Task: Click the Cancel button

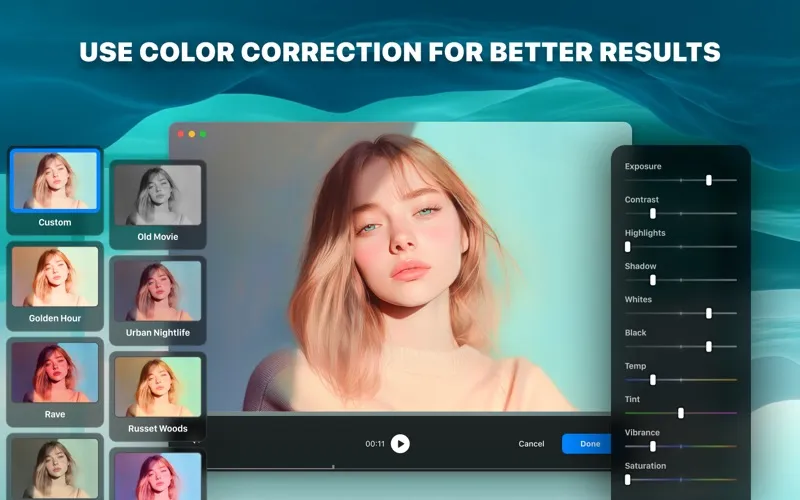Action: (x=531, y=444)
